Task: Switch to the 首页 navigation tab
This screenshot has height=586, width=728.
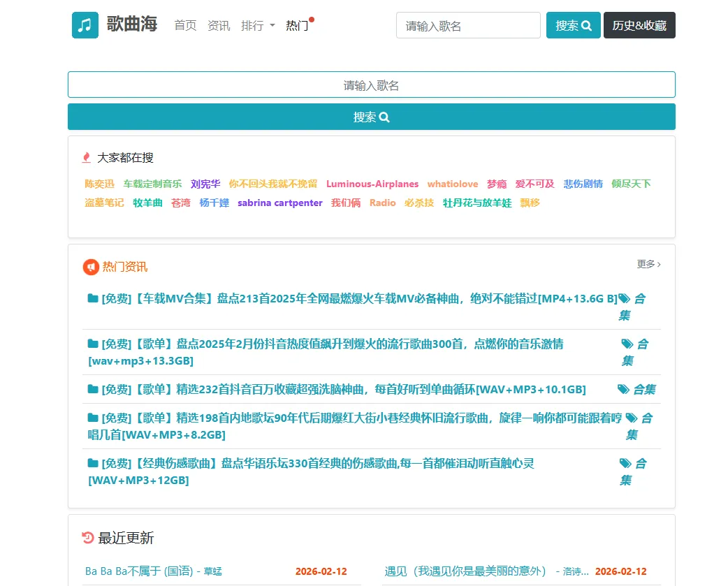Action: click(185, 25)
